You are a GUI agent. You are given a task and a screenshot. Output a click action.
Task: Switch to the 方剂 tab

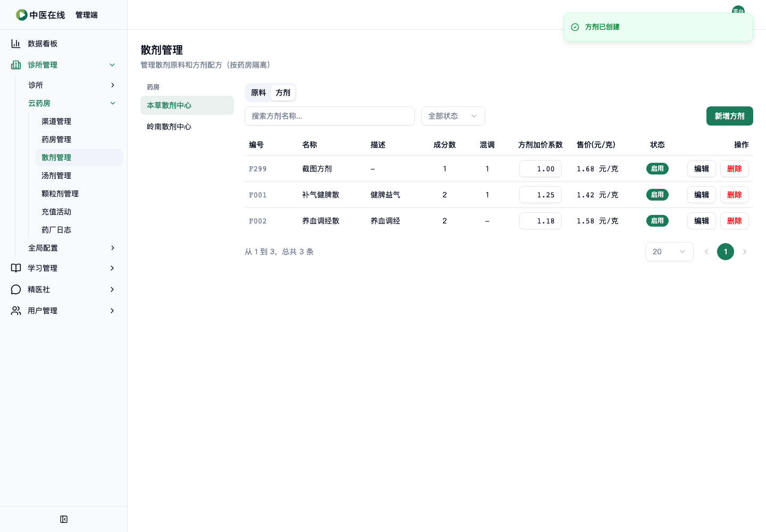click(x=283, y=93)
